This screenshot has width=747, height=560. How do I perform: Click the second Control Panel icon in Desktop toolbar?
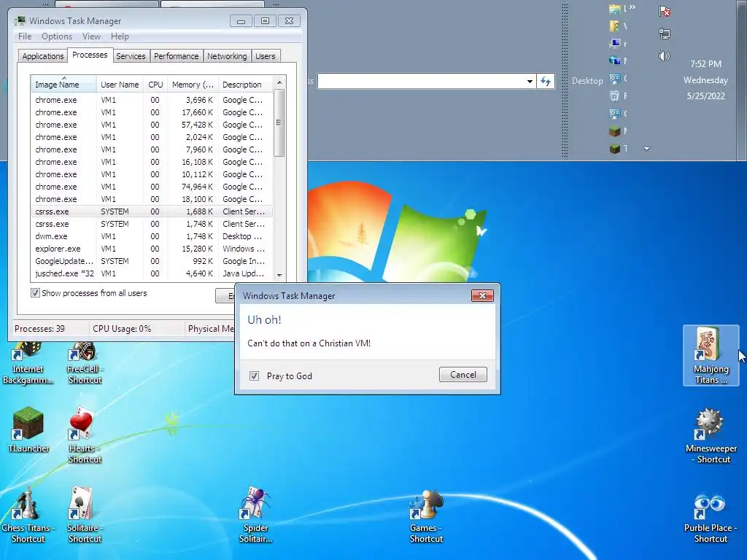click(x=615, y=113)
